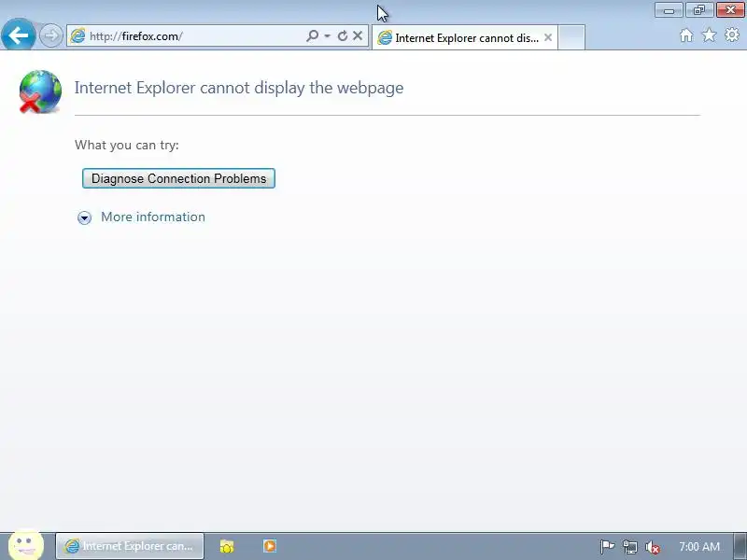
Task: Open the Home page icon
Action: tap(686, 35)
